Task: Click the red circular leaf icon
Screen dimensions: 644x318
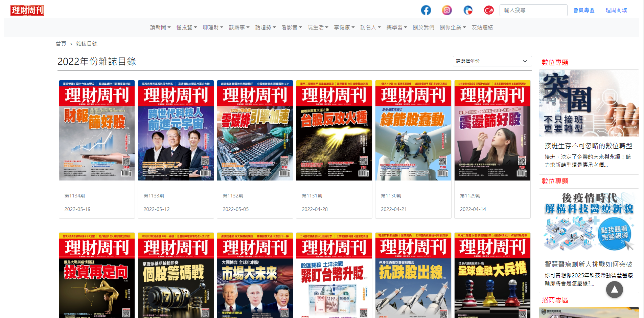Action: pyautogui.click(x=489, y=10)
